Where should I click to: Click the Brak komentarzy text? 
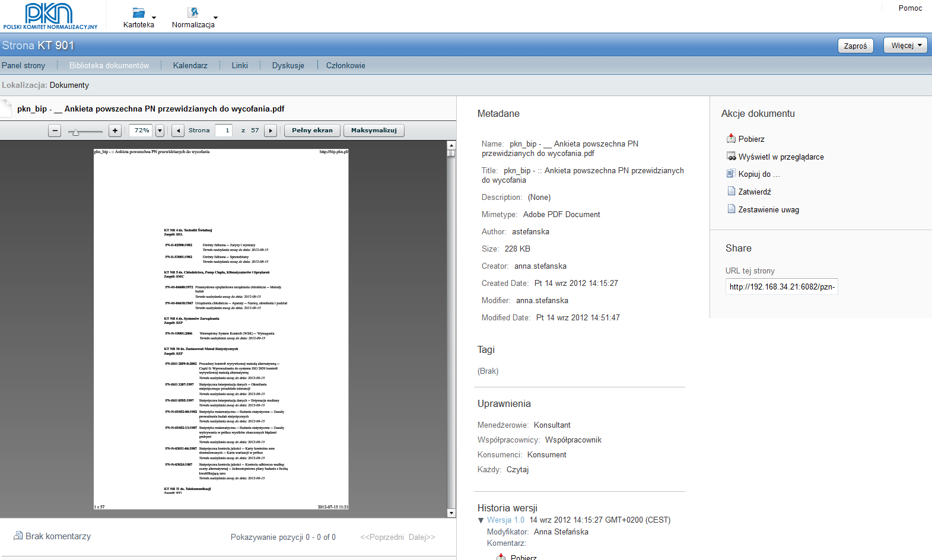(58, 536)
